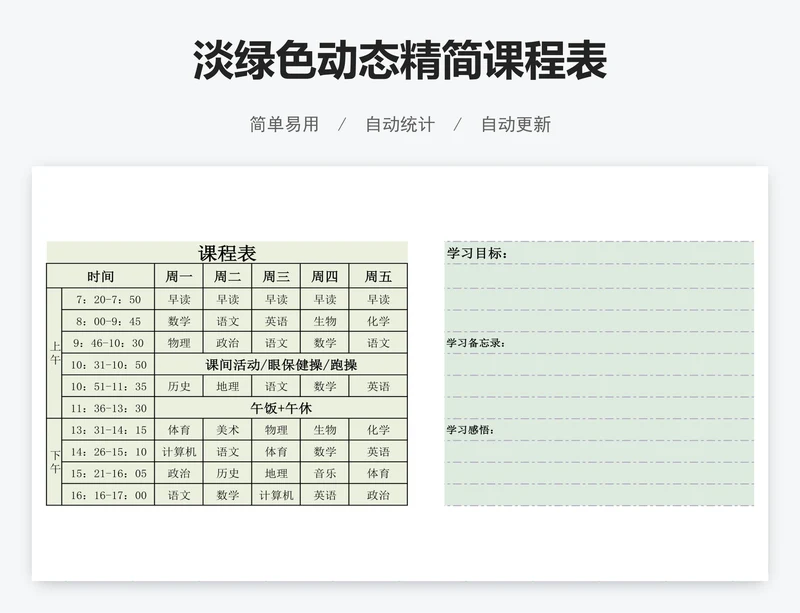800x613 pixels.
Task: Click the subtitle text 自动更新
Action: 516,124
